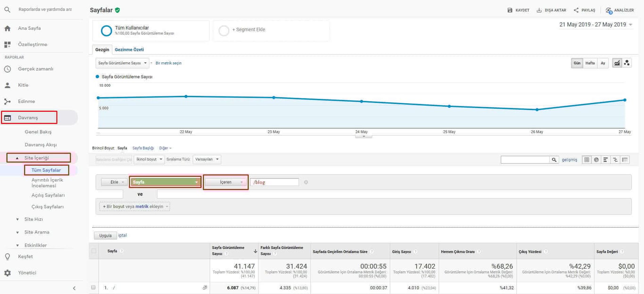
Task: Open the İçeren match type dropdown
Action: coord(226,182)
